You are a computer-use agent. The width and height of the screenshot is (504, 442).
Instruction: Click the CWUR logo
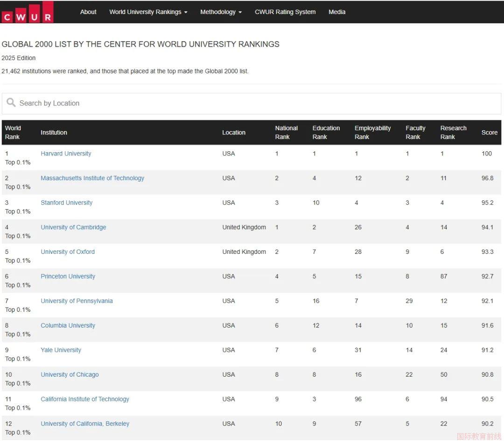(27, 12)
